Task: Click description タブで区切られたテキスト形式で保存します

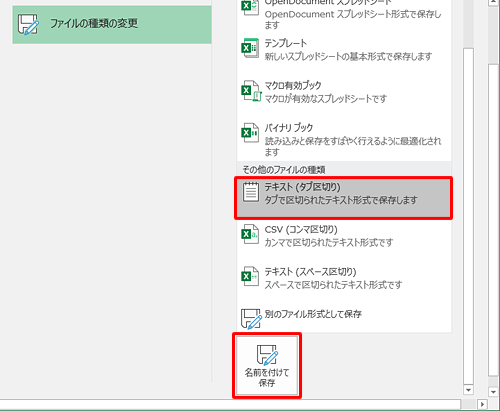Action: click(x=341, y=200)
